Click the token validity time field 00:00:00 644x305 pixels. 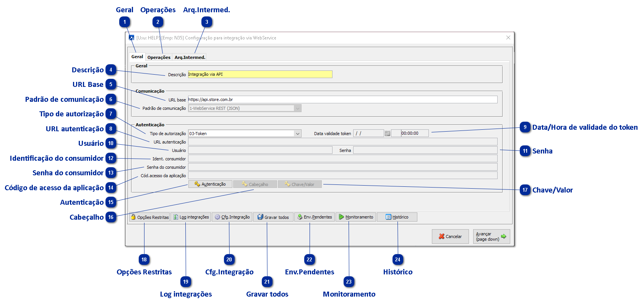415,134
